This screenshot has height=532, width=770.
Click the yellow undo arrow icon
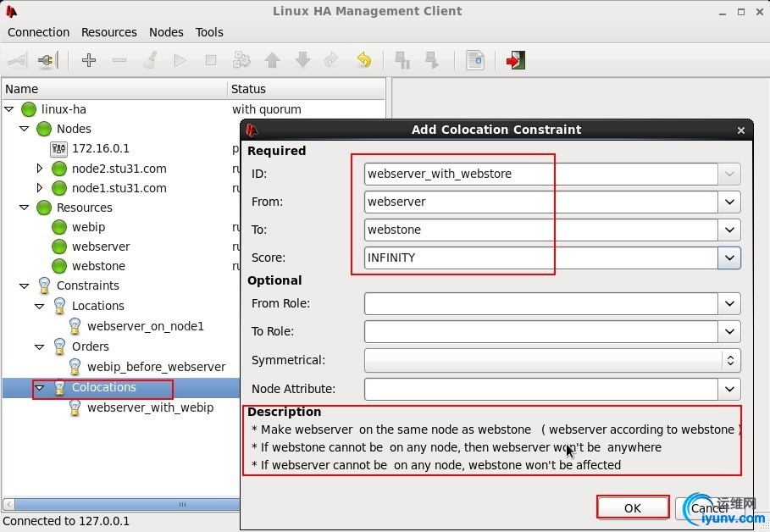pyautogui.click(x=363, y=60)
